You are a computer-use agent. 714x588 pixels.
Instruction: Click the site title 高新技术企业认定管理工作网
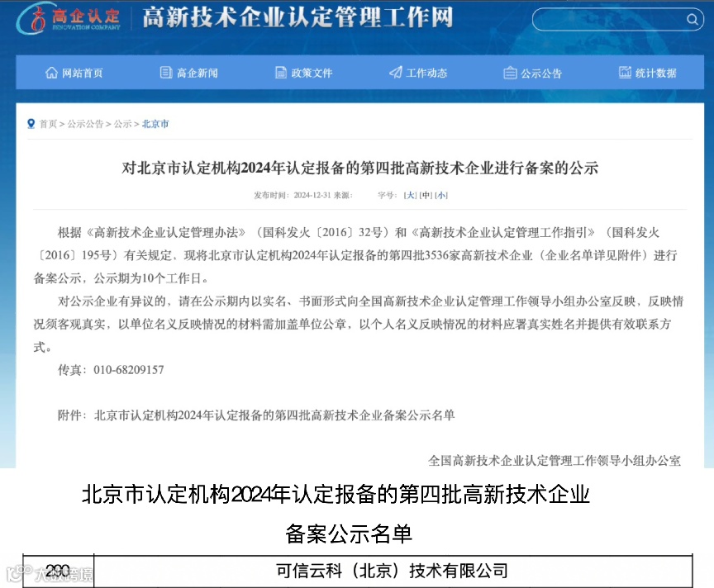click(297, 17)
